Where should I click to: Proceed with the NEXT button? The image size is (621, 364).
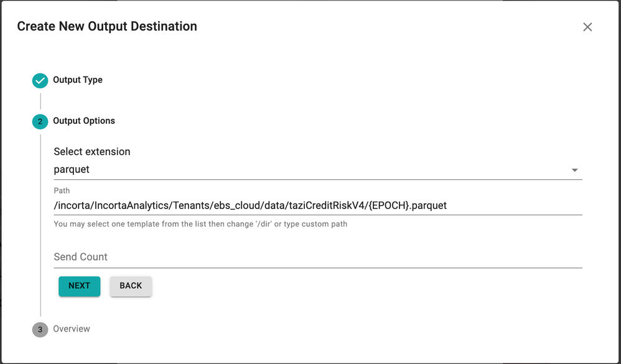click(x=79, y=286)
